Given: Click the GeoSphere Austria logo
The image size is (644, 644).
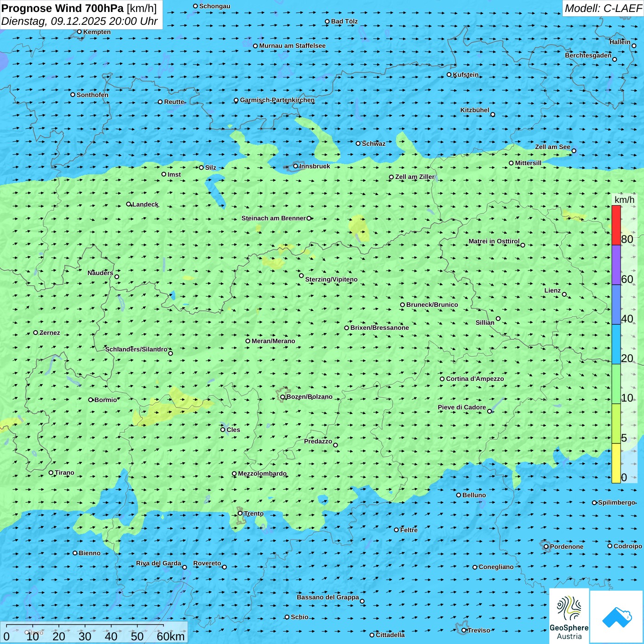Looking at the screenshot, I should tap(569, 615).
